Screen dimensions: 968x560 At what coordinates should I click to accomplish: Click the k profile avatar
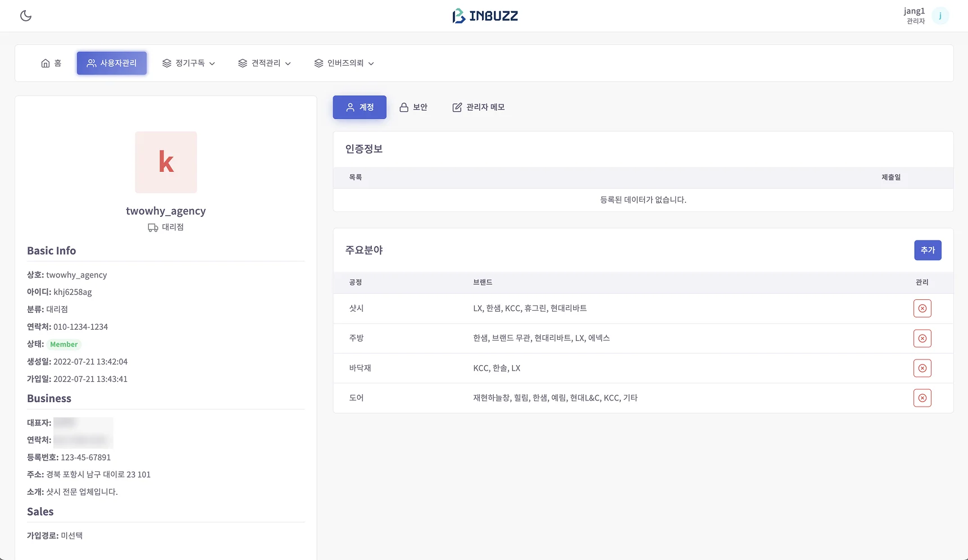click(166, 162)
